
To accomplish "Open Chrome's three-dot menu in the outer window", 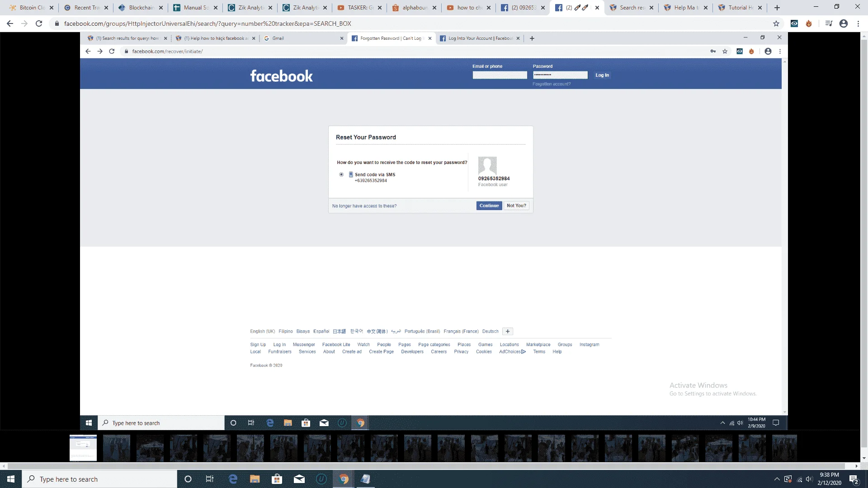I will (858, 23).
